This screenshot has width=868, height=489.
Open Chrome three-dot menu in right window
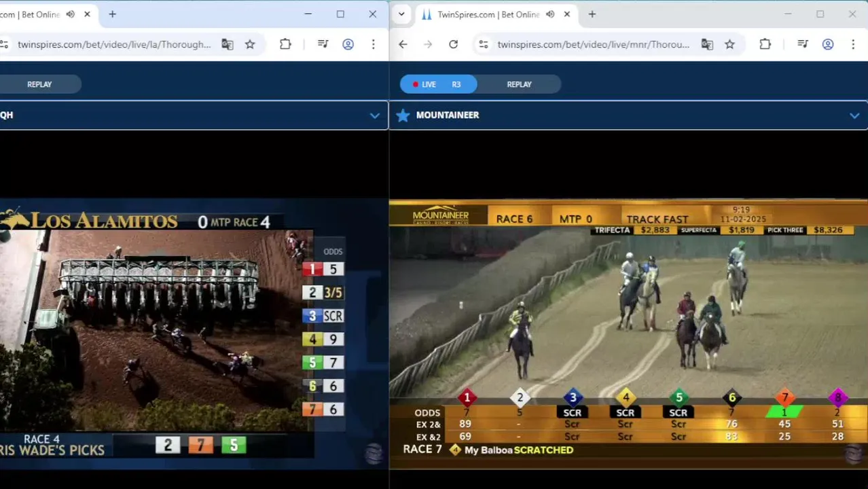[x=853, y=44]
